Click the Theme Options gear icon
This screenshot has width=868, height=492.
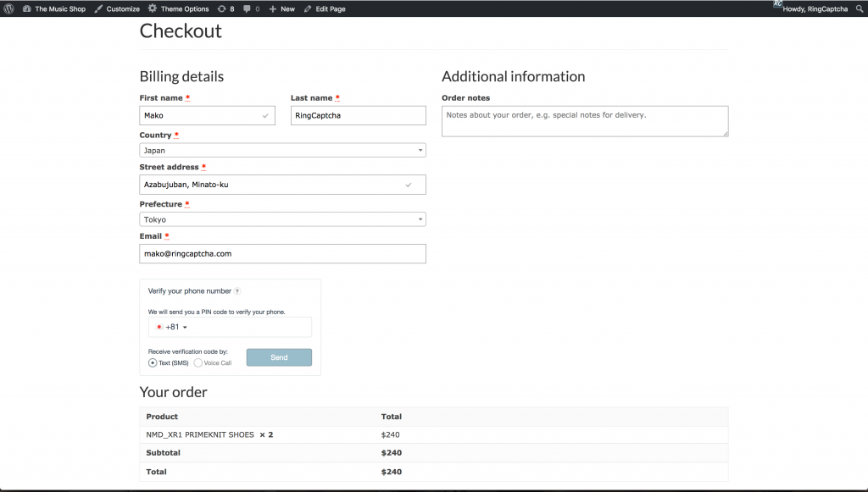tap(153, 8)
